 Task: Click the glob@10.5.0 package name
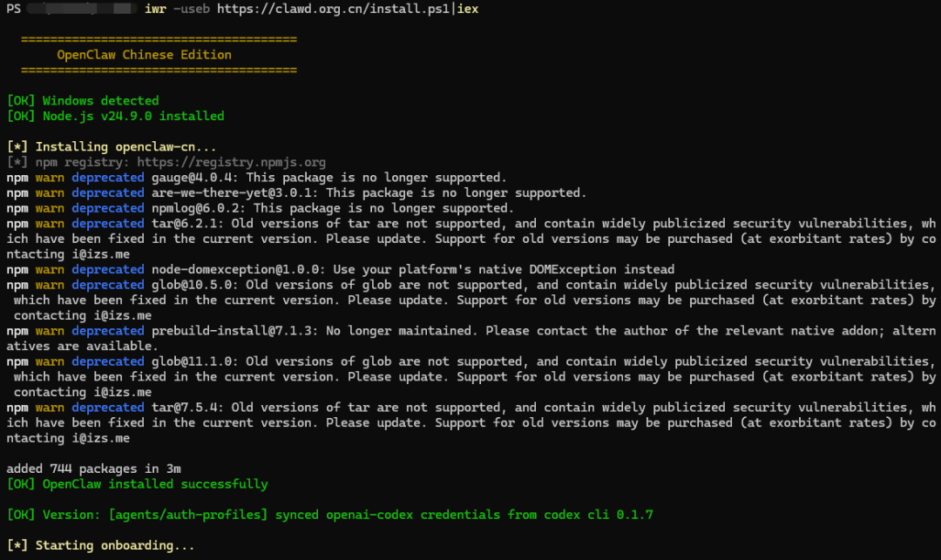194,285
